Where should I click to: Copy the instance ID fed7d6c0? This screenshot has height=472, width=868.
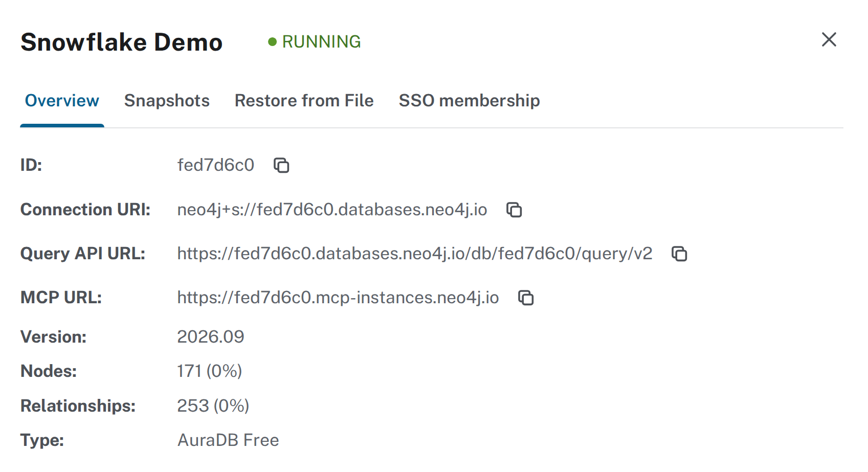pyautogui.click(x=281, y=165)
